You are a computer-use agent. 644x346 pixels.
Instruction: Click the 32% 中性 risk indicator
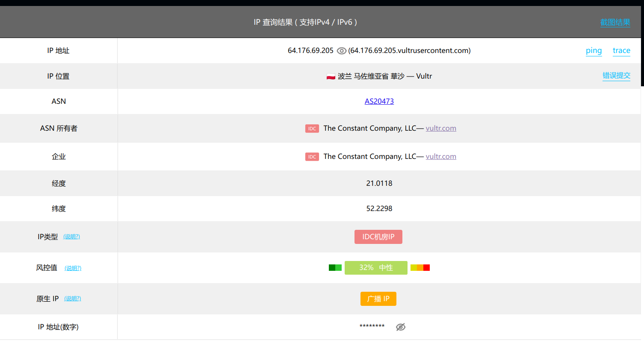[x=376, y=268]
